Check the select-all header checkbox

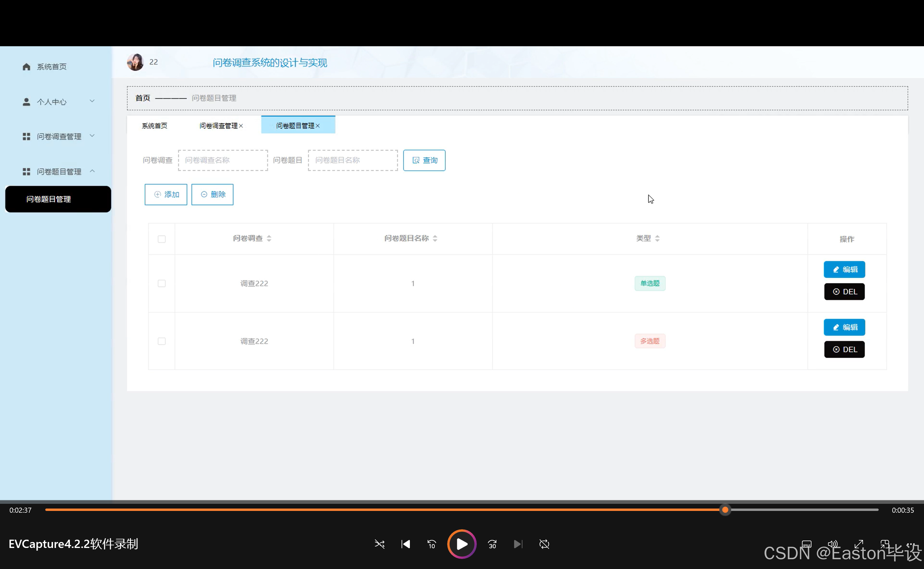point(162,239)
